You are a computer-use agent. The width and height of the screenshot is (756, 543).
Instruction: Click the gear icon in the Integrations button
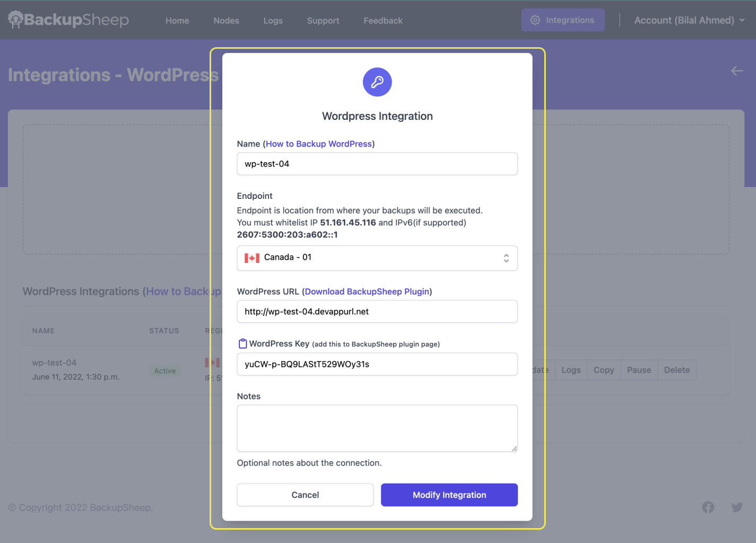pos(535,20)
